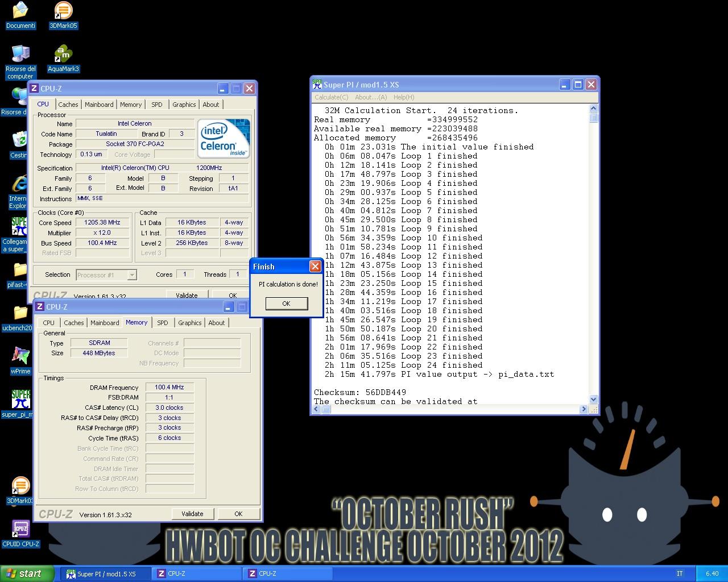Screen dimensions: 728x582
Task: Click Super PI vertical scrollbar down arrow
Action: [593, 400]
